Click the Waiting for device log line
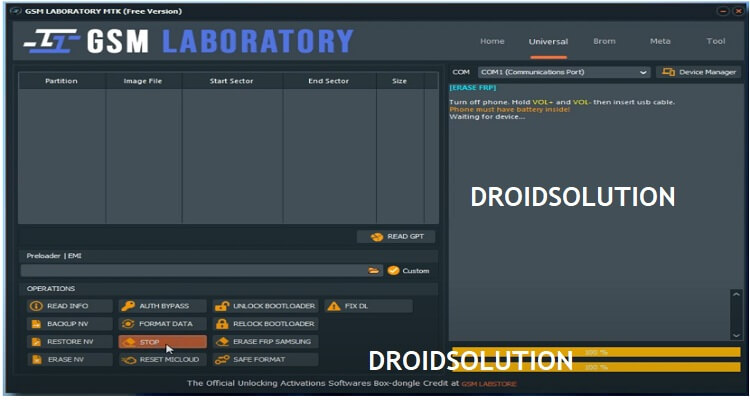 tap(487, 117)
